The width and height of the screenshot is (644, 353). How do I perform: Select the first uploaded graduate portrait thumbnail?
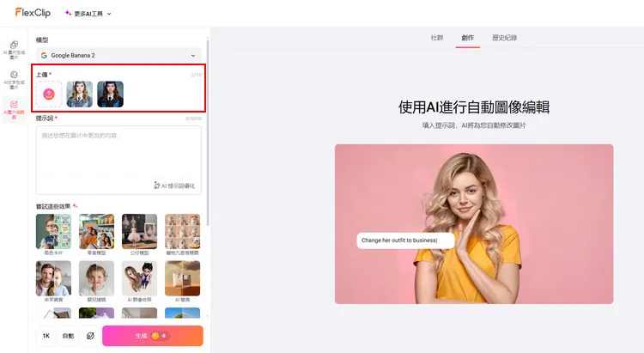(80, 94)
